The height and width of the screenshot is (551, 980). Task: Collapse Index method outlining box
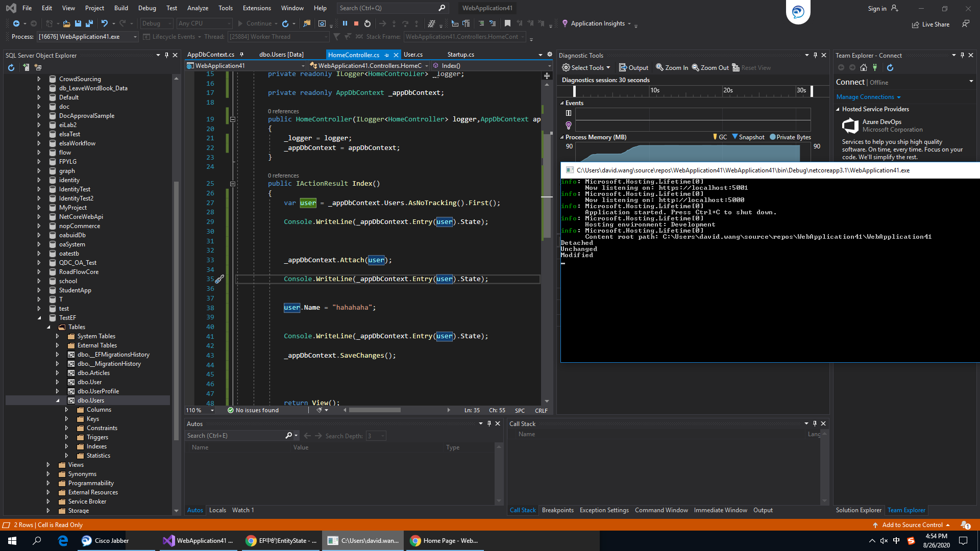coord(232,184)
